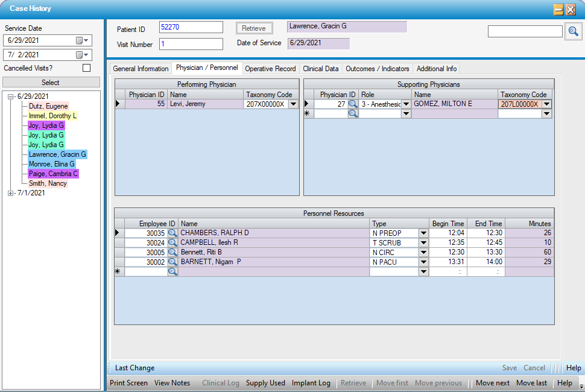The width and height of the screenshot is (585, 392).
Task: Collapse the 6/29/2021 tree node
Action: 10,96
